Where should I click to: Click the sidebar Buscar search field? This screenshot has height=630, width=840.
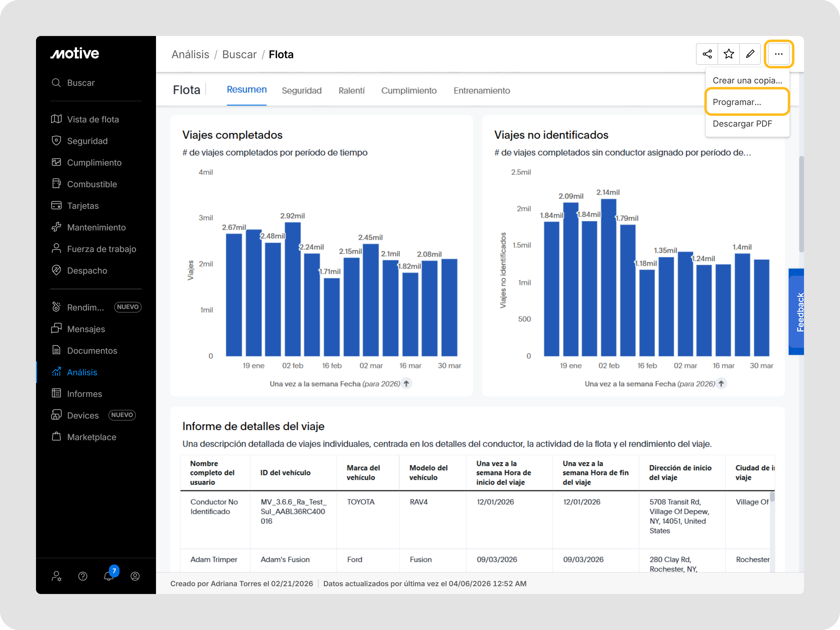[81, 83]
